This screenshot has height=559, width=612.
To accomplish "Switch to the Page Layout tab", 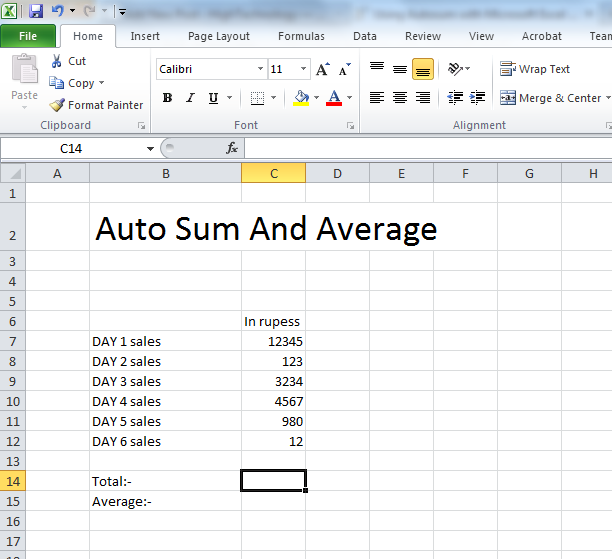I will pos(219,36).
